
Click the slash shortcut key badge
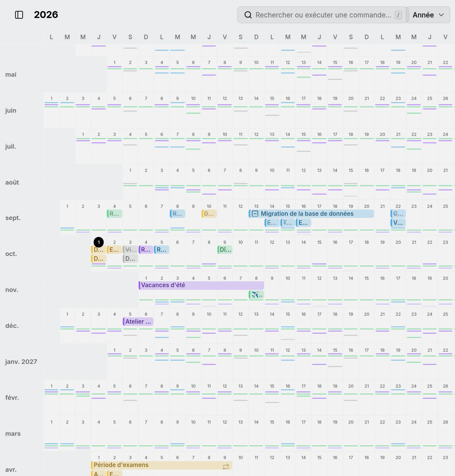point(398,15)
